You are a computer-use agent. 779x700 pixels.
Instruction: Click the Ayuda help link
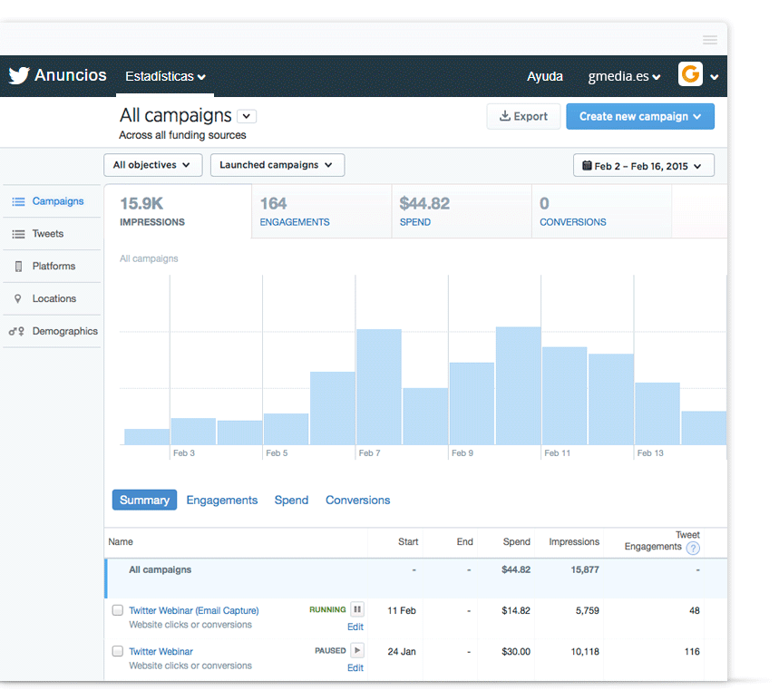tap(545, 76)
